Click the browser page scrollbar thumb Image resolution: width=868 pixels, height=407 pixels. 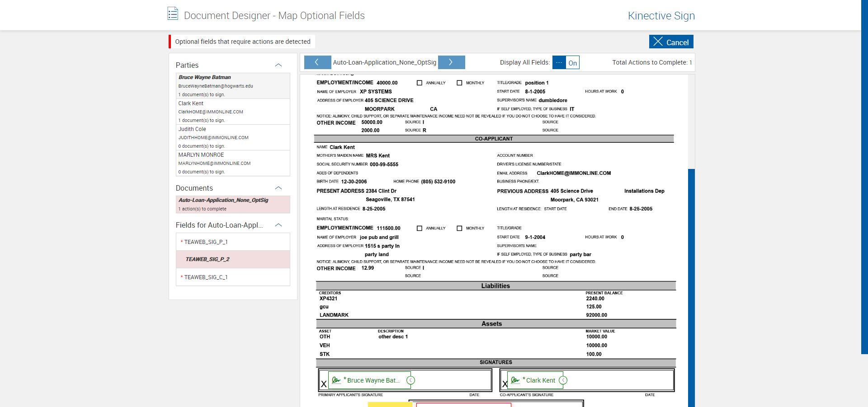(864, 177)
